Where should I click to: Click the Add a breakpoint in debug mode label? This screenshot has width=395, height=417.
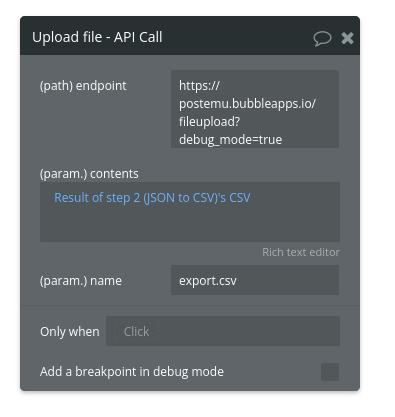(x=132, y=372)
